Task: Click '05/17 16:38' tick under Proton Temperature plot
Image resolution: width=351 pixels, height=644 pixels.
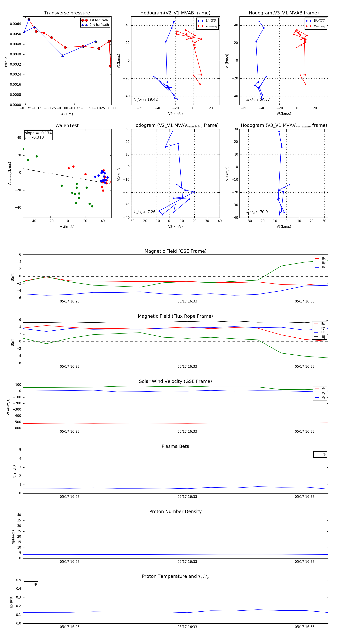Action: pos(305,627)
